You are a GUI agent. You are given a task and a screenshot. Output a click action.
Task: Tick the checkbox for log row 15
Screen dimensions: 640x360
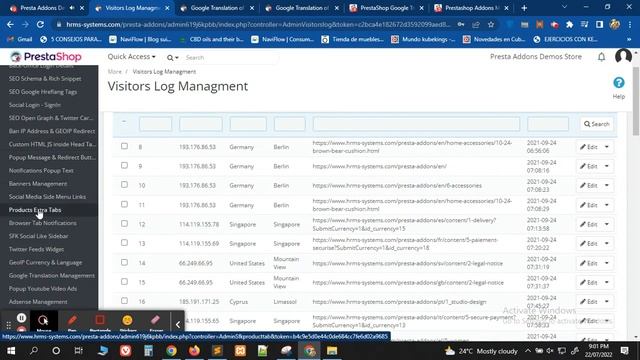pos(124,282)
